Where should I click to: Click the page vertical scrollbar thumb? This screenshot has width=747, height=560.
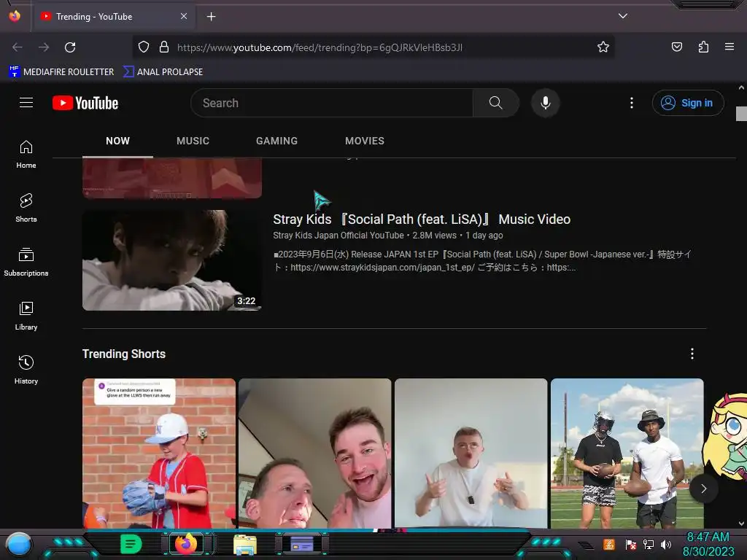point(741,114)
